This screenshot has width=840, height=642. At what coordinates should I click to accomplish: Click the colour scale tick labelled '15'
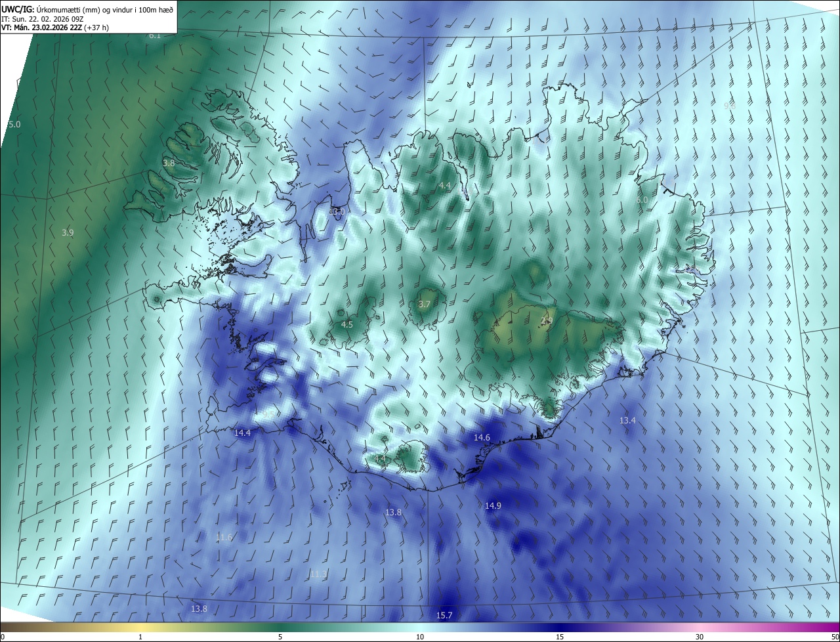click(560, 637)
